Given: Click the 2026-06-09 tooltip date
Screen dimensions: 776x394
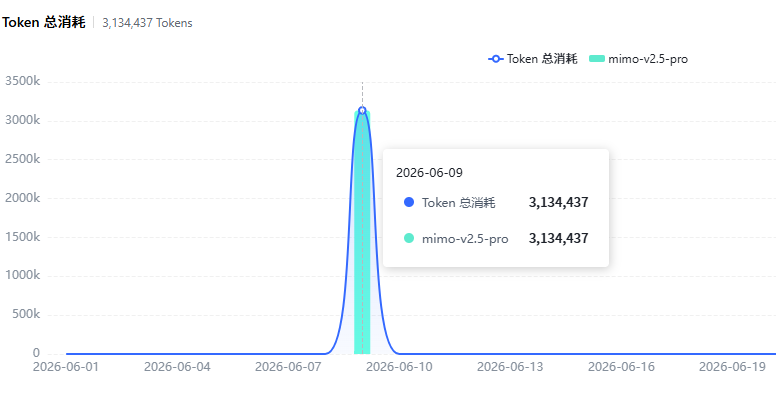Looking at the screenshot, I should [429, 173].
